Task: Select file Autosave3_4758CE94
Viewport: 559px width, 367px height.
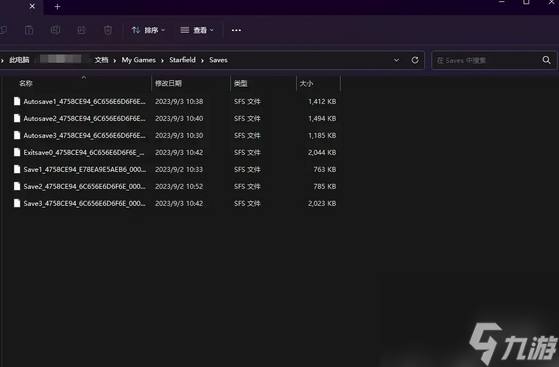Action: (84, 136)
